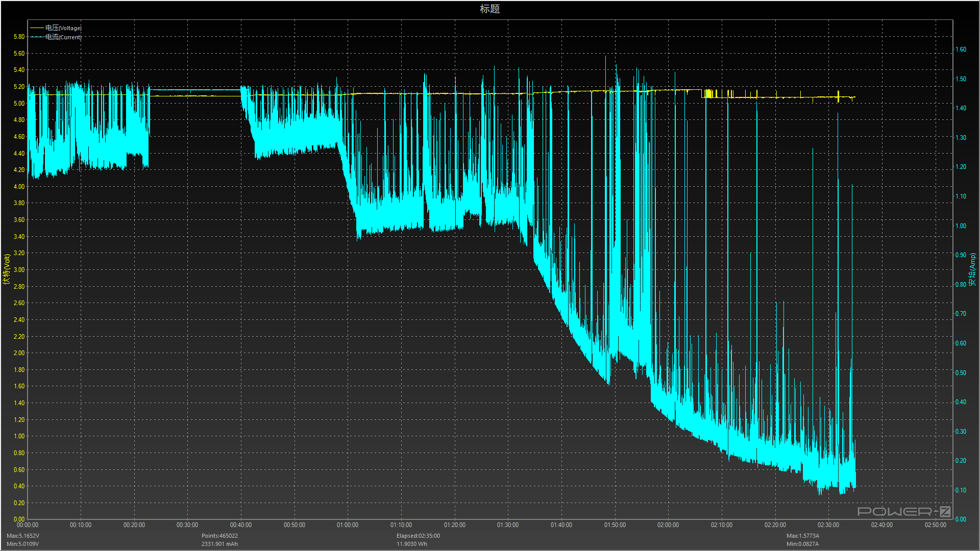The width and height of the screenshot is (980, 551).
Task: Click the 11.9030 Wh energy readout
Action: point(412,544)
